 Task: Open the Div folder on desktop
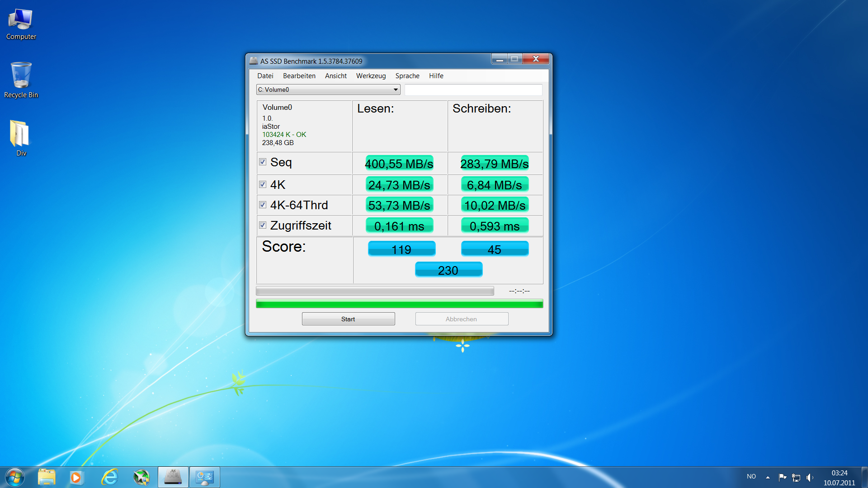pos(21,138)
